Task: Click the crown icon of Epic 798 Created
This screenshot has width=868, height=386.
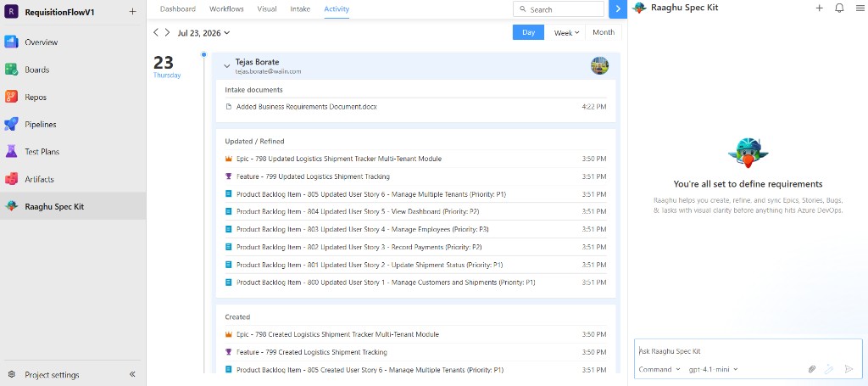Action: [228, 334]
